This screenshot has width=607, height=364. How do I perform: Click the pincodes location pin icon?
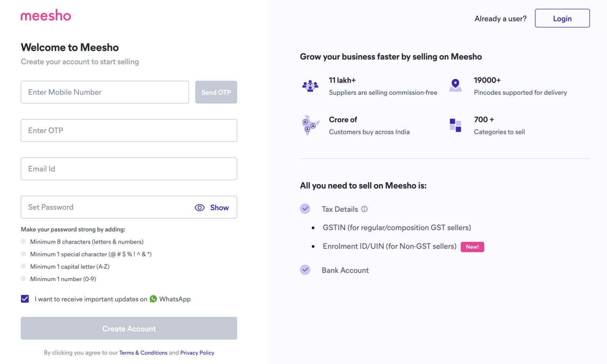(455, 85)
